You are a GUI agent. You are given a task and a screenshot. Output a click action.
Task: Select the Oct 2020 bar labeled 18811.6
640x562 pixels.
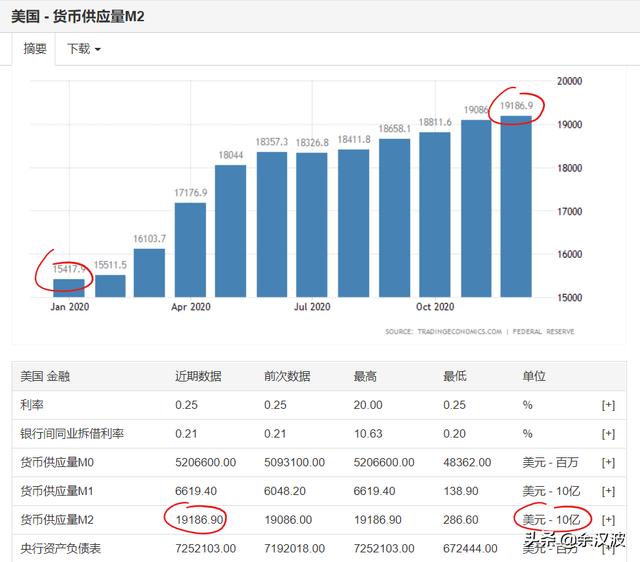point(435,215)
